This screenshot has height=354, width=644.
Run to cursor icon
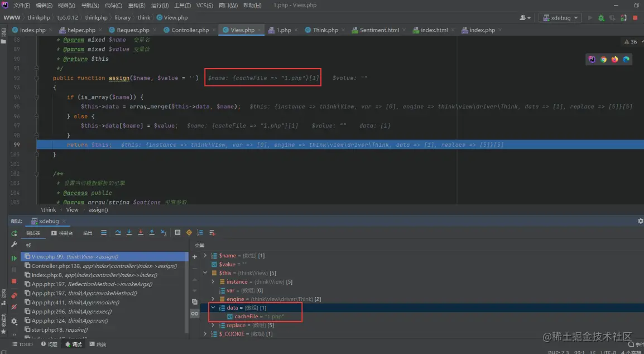coord(164,233)
